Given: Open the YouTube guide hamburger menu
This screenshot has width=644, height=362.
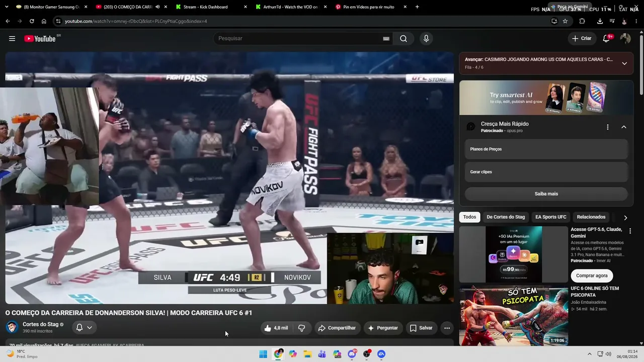Looking at the screenshot, I should coord(12,39).
